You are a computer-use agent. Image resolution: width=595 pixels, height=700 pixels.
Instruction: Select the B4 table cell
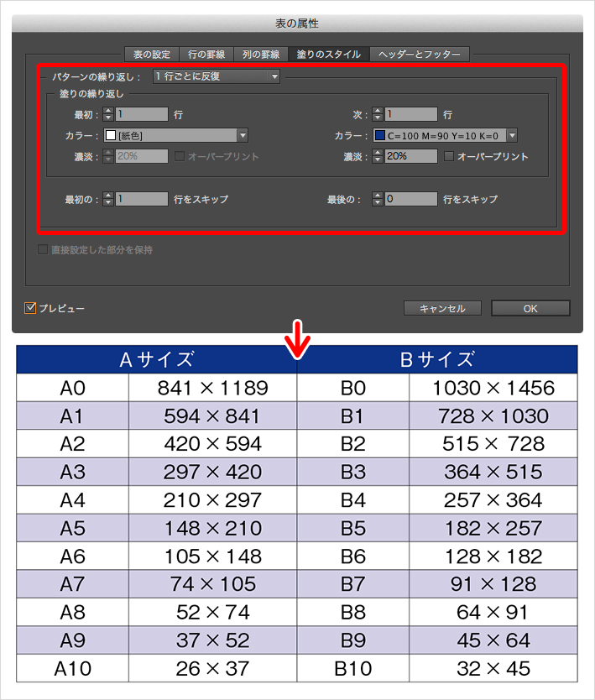click(x=353, y=500)
